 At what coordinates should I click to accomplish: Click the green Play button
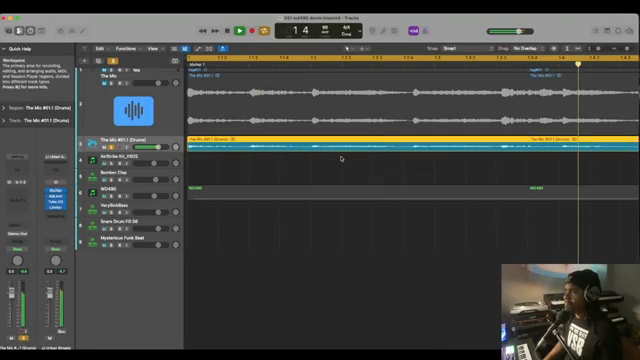tap(240, 31)
